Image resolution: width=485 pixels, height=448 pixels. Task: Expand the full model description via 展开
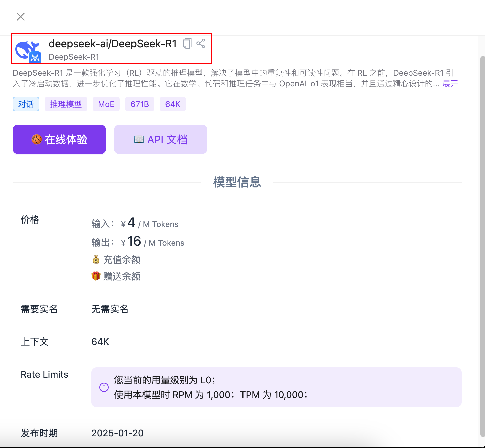pos(450,84)
